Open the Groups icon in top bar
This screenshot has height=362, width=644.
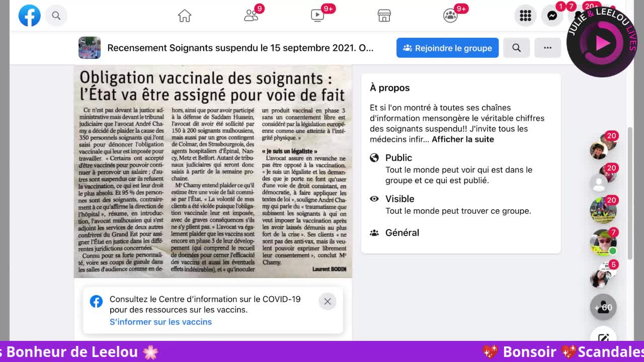450,16
